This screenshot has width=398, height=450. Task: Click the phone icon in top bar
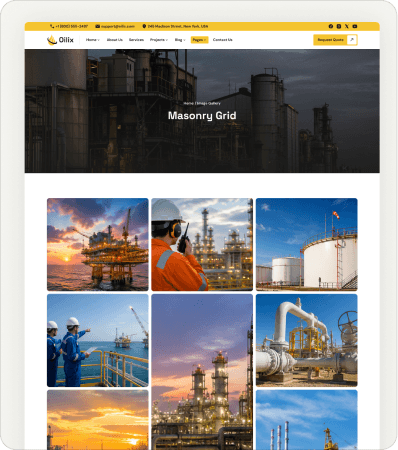point(52,26)
